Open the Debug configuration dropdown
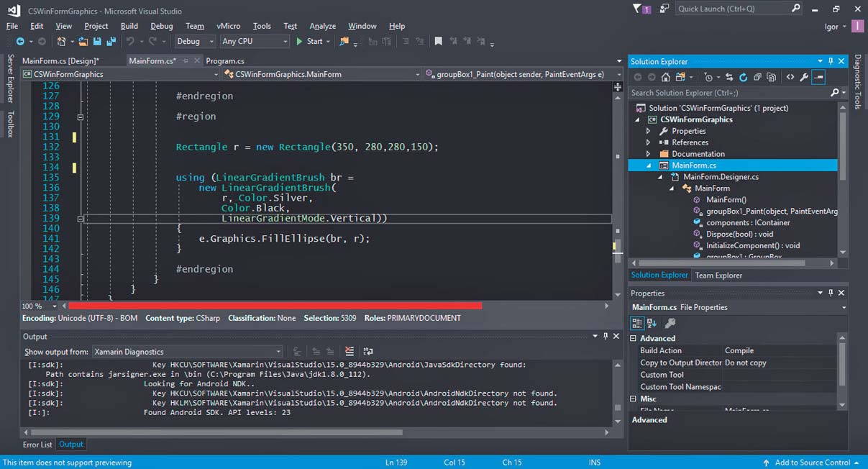 (x=194, y=42)
